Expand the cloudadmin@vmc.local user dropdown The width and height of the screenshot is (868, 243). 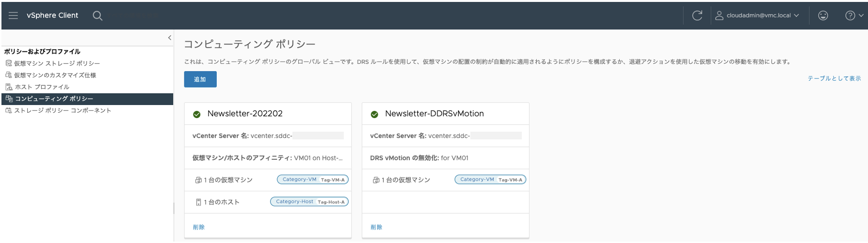coord(757,15)
